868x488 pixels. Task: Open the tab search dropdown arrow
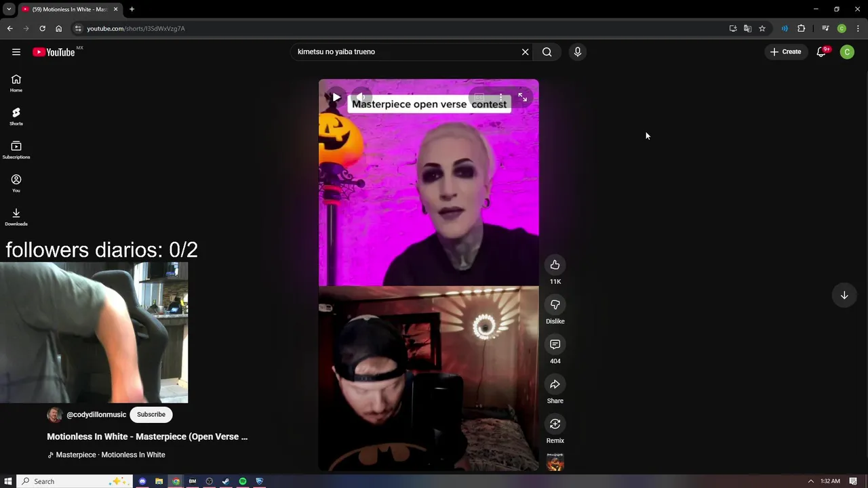[x=9, y=9]
